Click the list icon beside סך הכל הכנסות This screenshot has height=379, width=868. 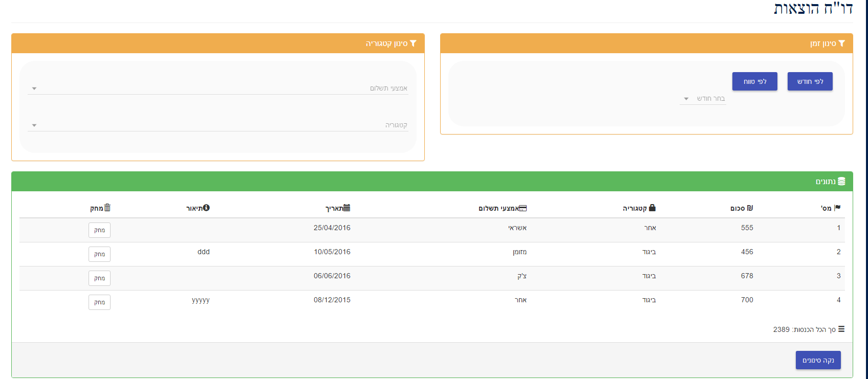841,329
